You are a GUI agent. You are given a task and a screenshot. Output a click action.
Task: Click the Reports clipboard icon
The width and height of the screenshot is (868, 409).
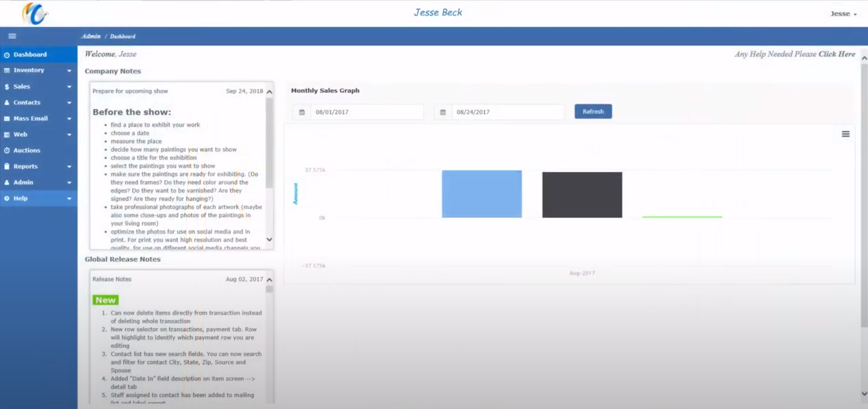[7, 167]
